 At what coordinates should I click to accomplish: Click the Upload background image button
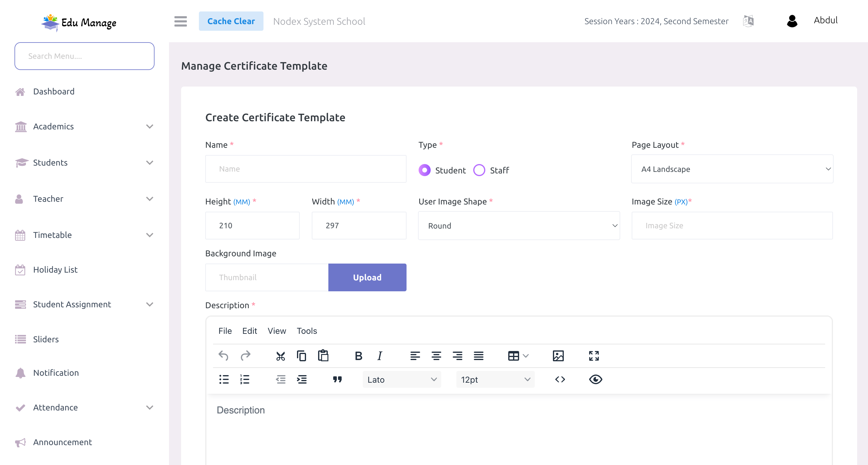367,277
